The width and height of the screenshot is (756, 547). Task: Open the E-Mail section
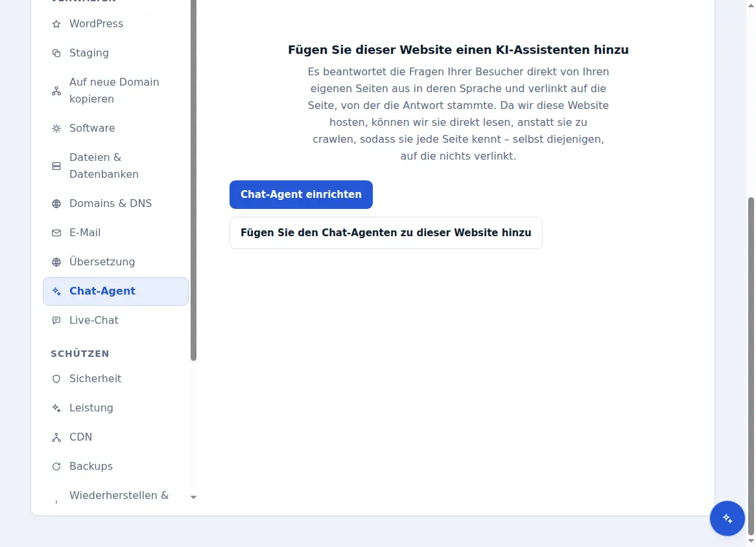(x=115, y=232)
